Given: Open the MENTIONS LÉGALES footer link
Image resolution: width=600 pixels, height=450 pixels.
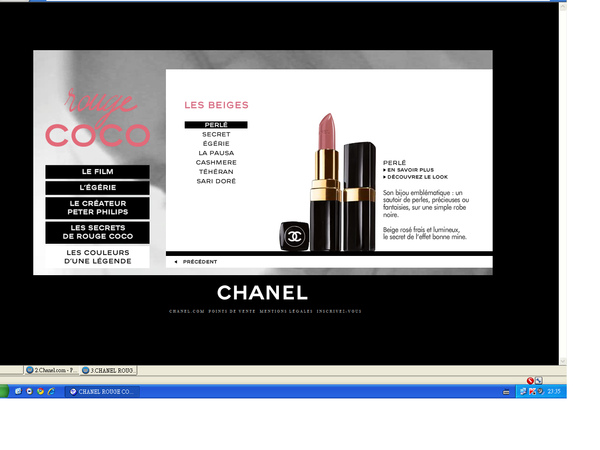Looking at the screenshot, I should pyautogui.click(x=286, y=311).
